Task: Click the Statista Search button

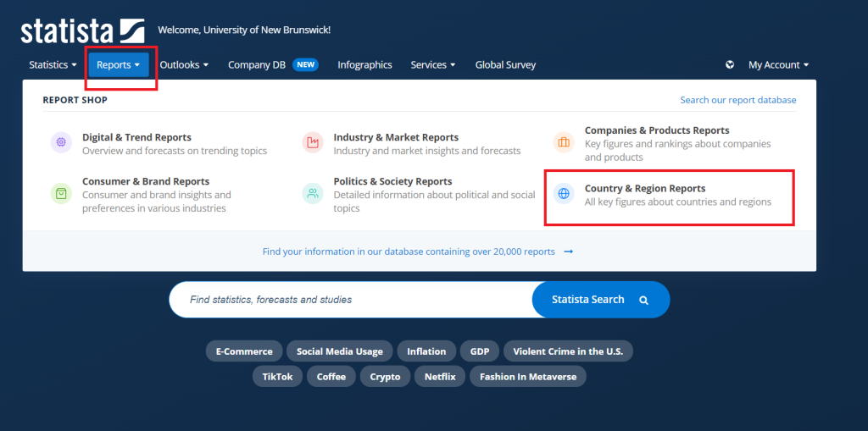Action: [x=601, y=300]
